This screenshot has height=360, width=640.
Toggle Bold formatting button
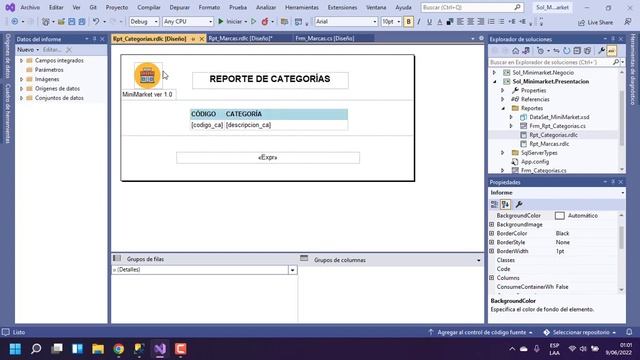[x=408, y=22]
